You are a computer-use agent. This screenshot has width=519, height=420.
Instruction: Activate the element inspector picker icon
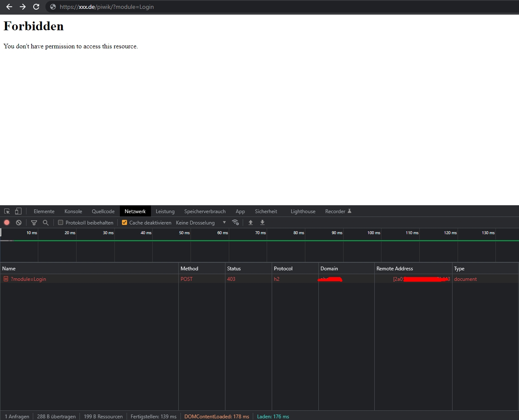[7, 211]
